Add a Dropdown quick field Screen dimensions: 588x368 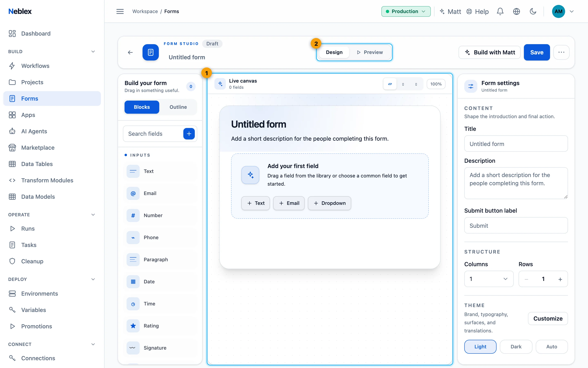(329, 203)
